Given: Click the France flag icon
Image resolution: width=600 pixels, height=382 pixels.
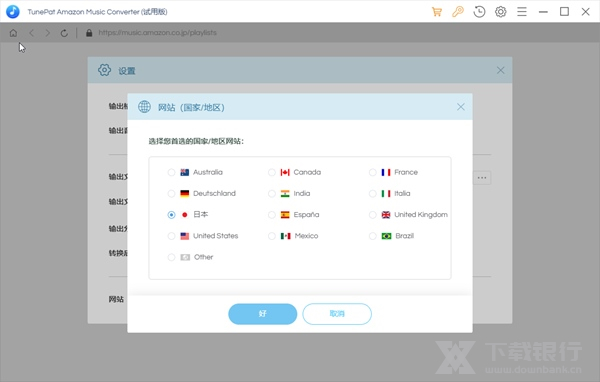Looking at the screenshot, I should point(386,173).
